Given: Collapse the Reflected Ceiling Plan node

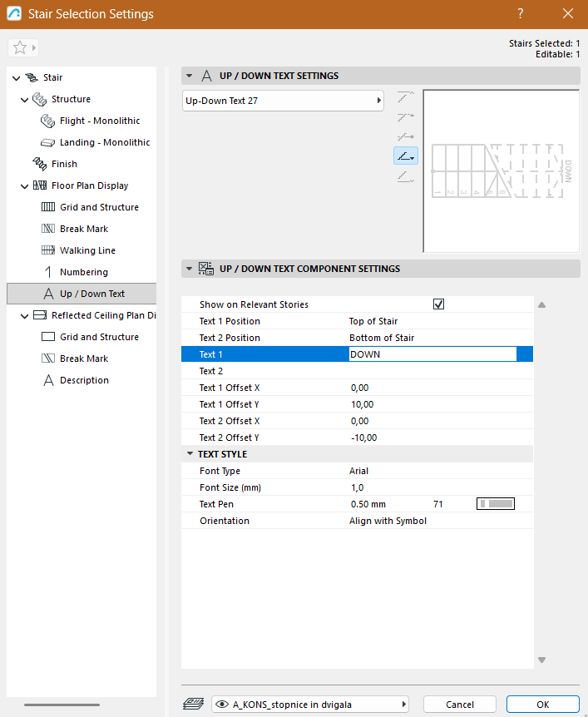Looking at the screenshot, I should 25,315.
